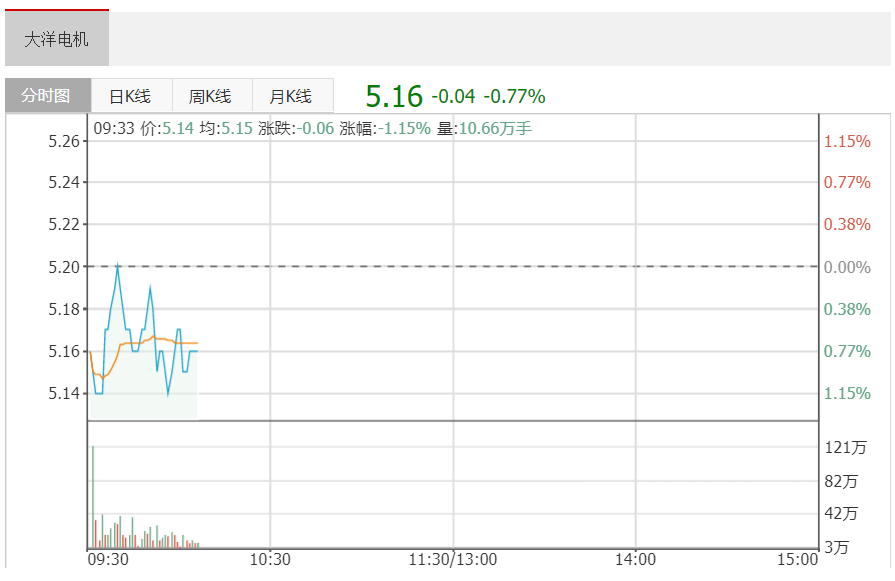The width and height of the screenshot is (895, 581).
Task: Click the red 0.38% axis label
Action: pos(847,224)
